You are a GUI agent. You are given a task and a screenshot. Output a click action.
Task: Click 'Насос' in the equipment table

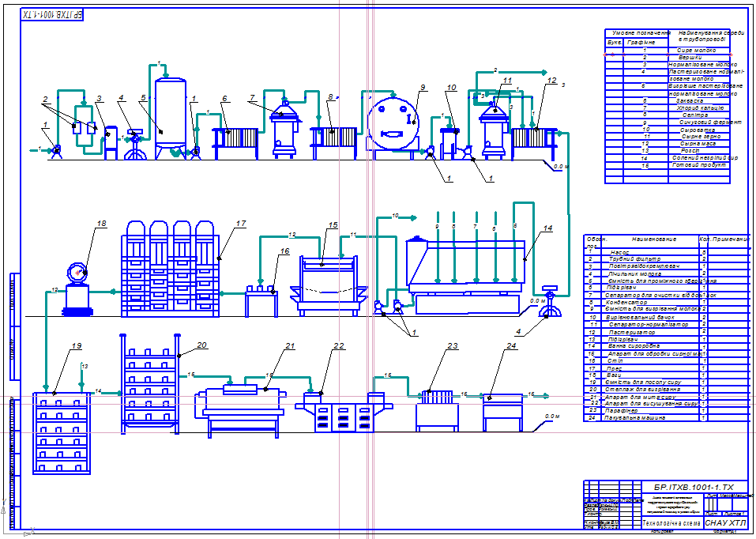[619, 252]
